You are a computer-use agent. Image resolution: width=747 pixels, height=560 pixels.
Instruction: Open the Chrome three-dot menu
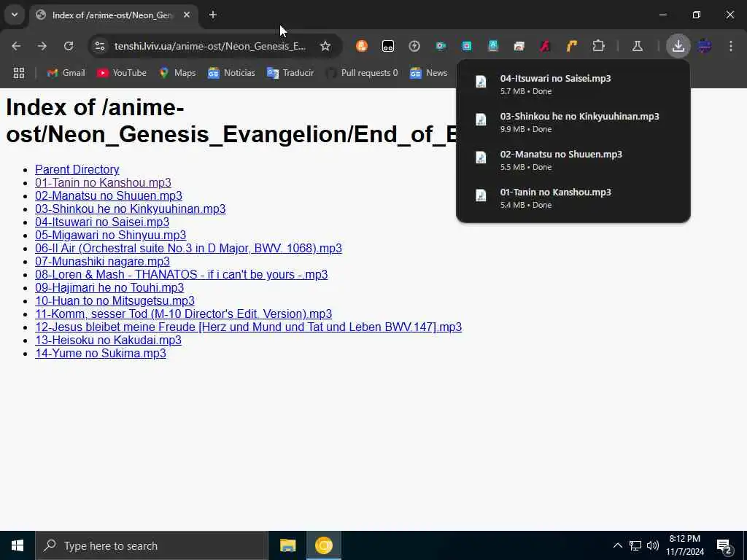coord(731,46)
